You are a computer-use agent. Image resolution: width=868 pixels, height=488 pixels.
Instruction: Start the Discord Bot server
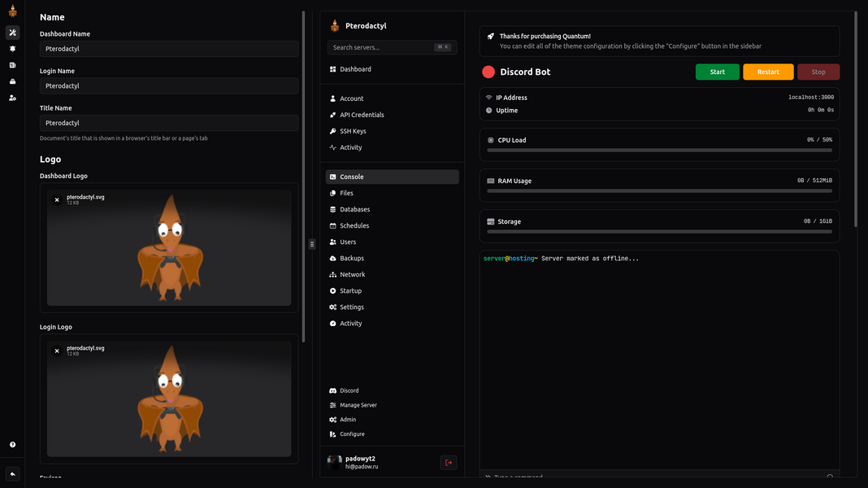[717, 72]
